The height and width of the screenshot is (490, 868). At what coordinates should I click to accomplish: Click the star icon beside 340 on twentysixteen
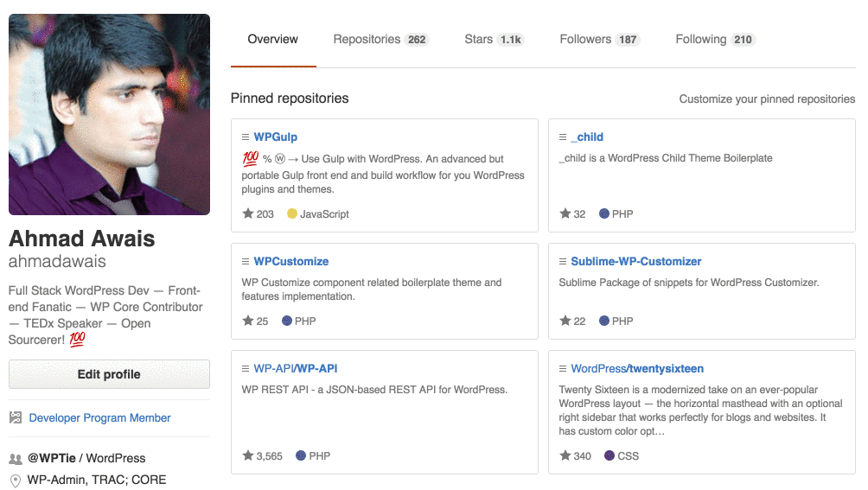click(x=565, y=455)
